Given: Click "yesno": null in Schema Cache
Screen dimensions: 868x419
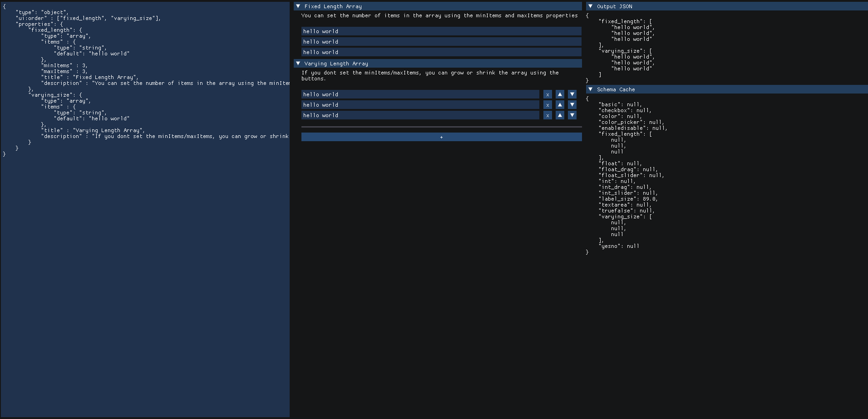Looking at the screenshot, I should pyautogui.click(x=619, y=246).
